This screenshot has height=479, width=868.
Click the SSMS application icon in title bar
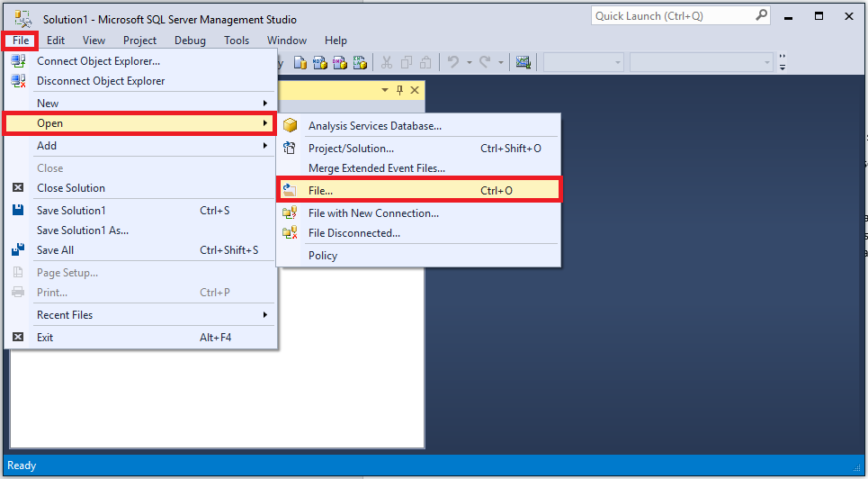point(23,18)
